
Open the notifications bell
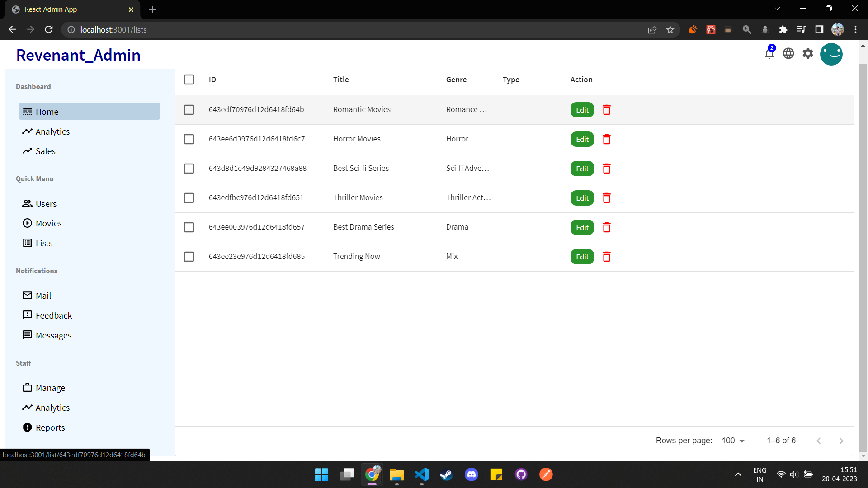pos(769,53)
